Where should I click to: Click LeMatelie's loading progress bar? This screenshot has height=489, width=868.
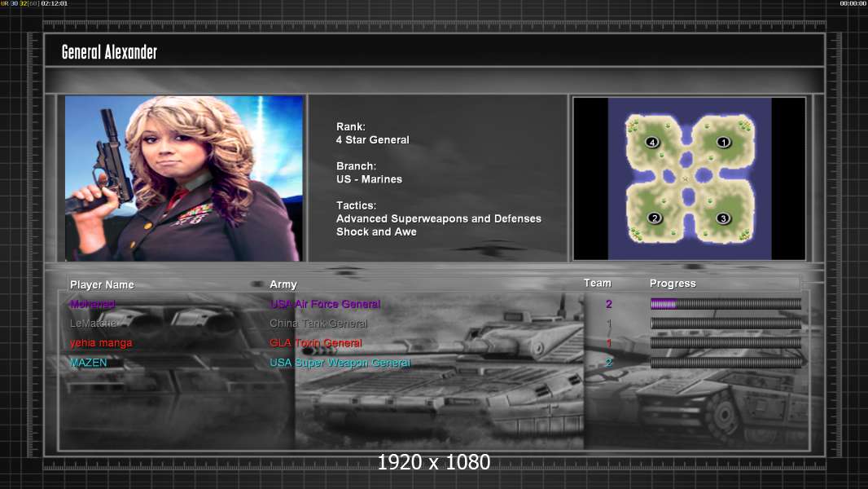tap(726, 324)
